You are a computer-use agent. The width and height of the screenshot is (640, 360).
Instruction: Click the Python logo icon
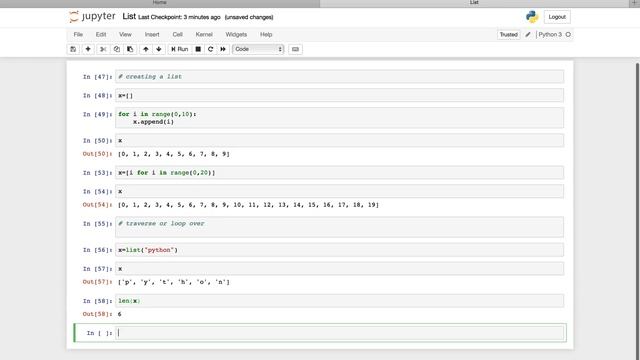532,17
